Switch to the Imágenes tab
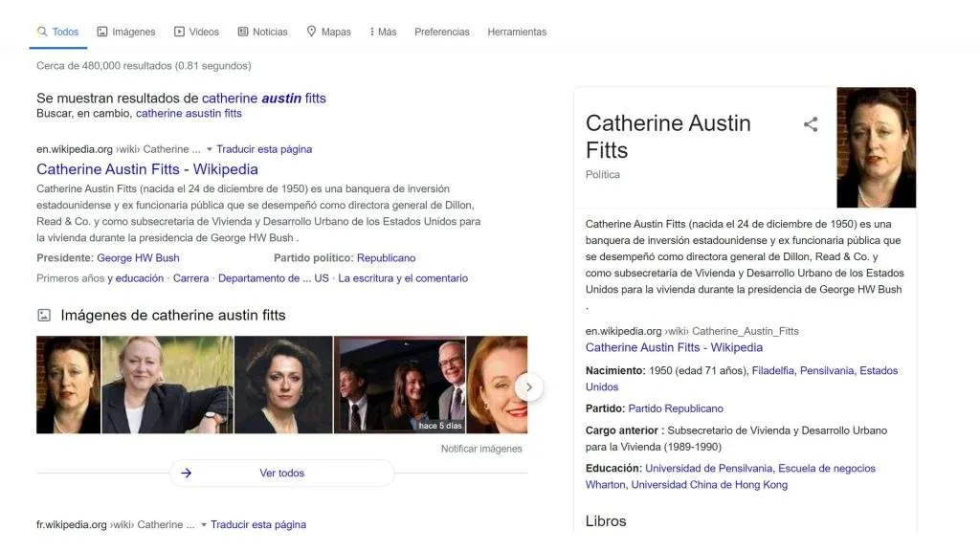Image resolution: width=980 pixels, height=551 pixels. click(126, 32)
